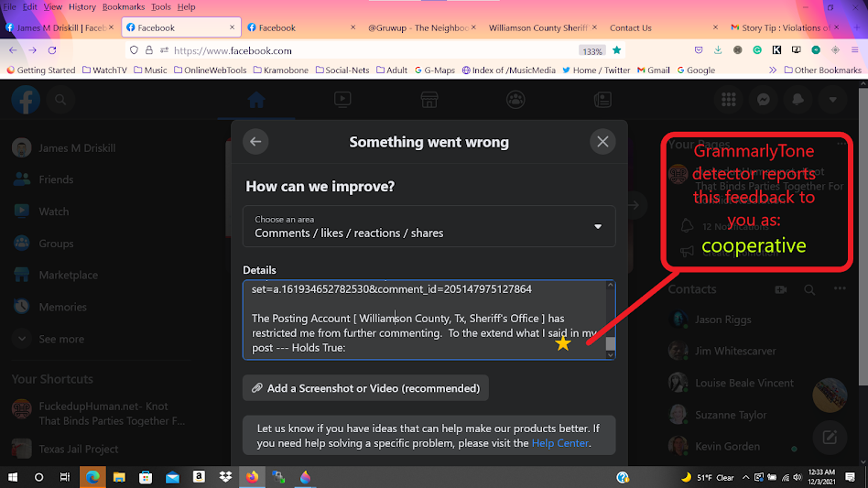Show more bookmarks chevron
Screen dimensions: 868x488
pos(773,70)
